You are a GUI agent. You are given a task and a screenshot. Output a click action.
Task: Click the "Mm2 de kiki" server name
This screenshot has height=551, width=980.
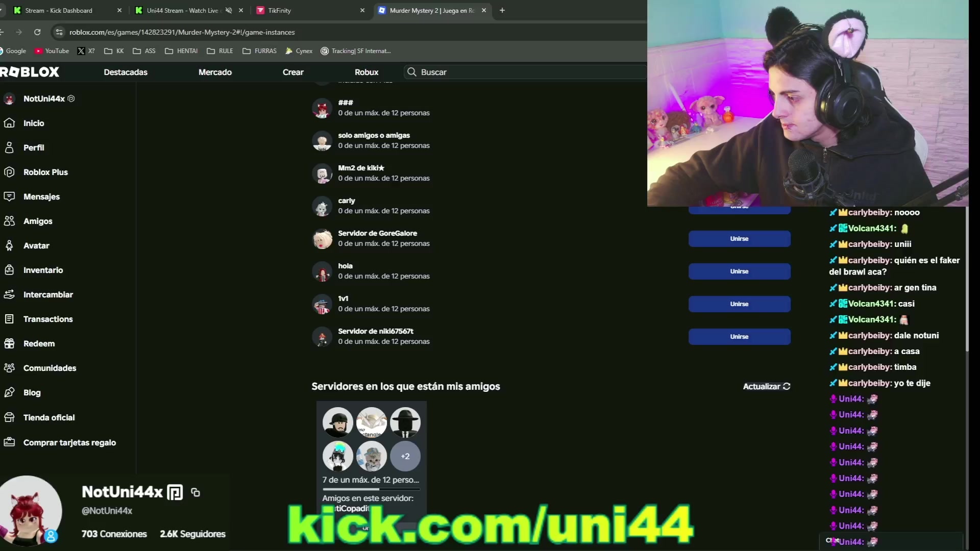tap(361, 168)
